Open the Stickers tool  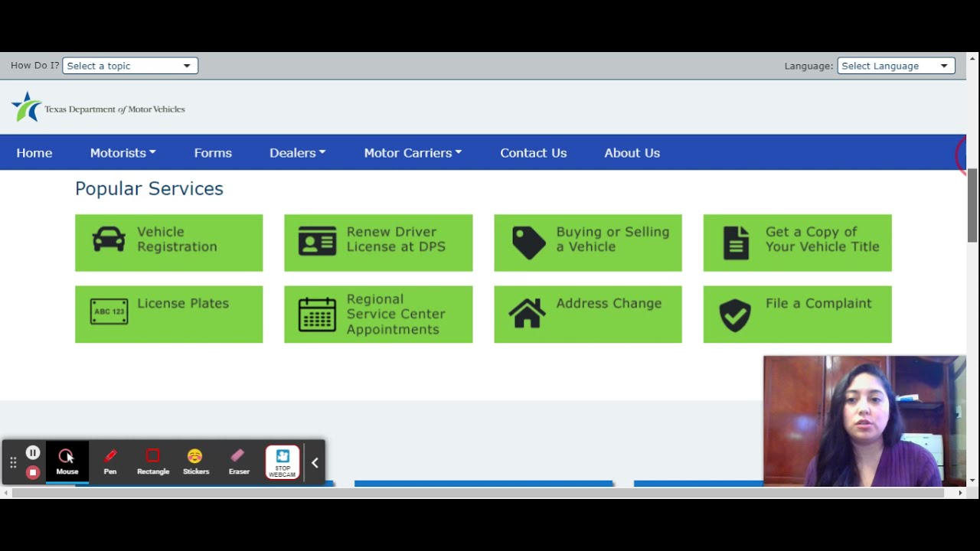click(x=195, y=461)
